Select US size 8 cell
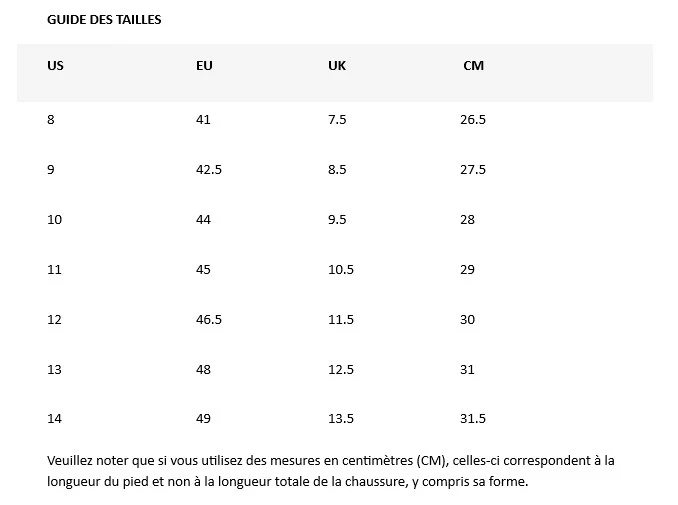678x505 pixels. (51, 120)
